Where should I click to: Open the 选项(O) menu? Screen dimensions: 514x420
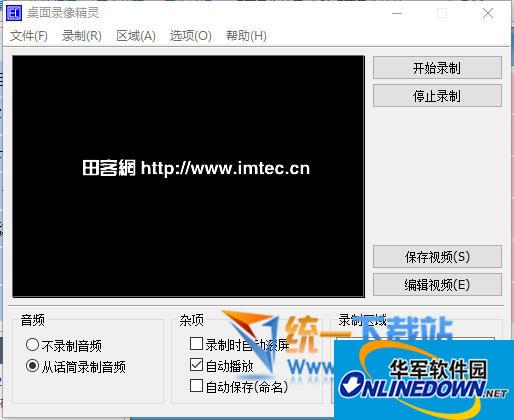(x=190, y=35)
